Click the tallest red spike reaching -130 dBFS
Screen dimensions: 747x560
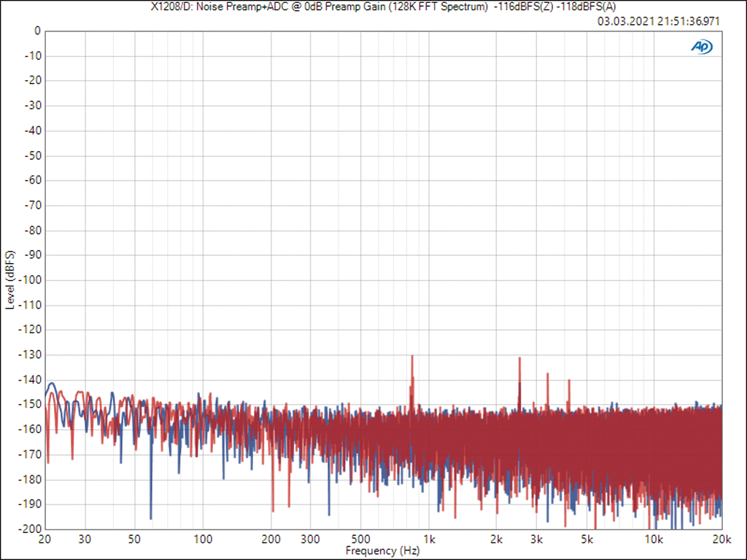pyautogui.click(x=412, y=381)
